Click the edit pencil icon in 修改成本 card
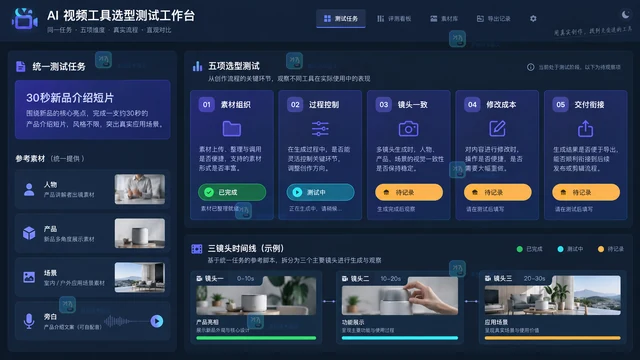Screen dimensions: 640x360 pyautogui.click(x=497, y=129)
